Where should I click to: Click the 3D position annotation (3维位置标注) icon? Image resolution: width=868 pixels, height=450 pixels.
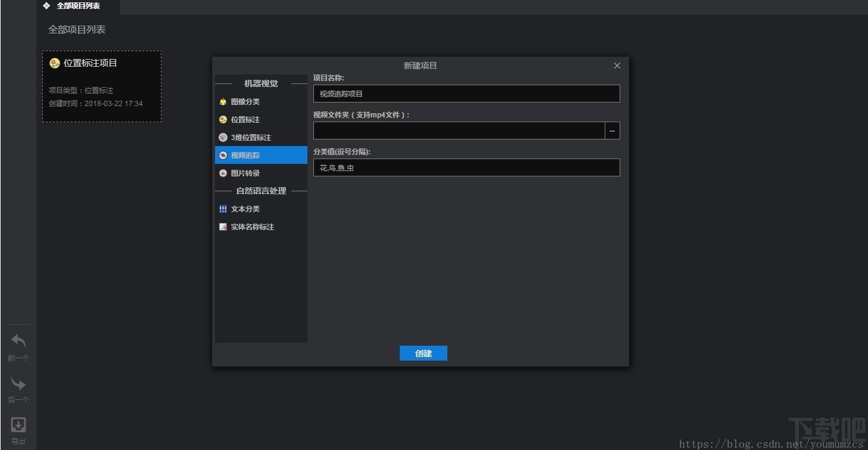223,138
